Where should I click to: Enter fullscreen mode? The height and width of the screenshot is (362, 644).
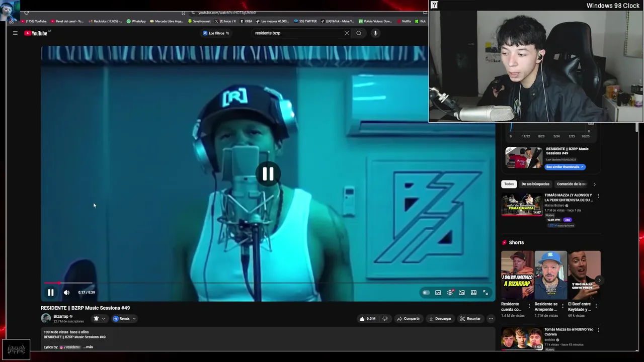(x=486, y=293)
